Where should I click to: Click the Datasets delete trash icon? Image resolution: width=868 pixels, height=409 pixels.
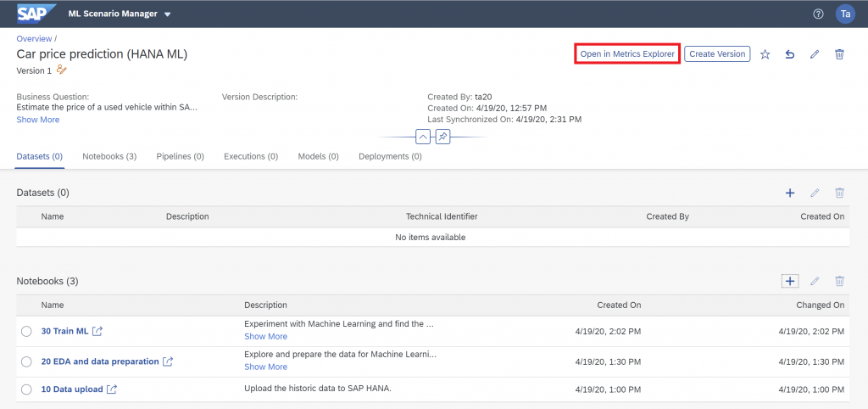(x=839, y=193)
